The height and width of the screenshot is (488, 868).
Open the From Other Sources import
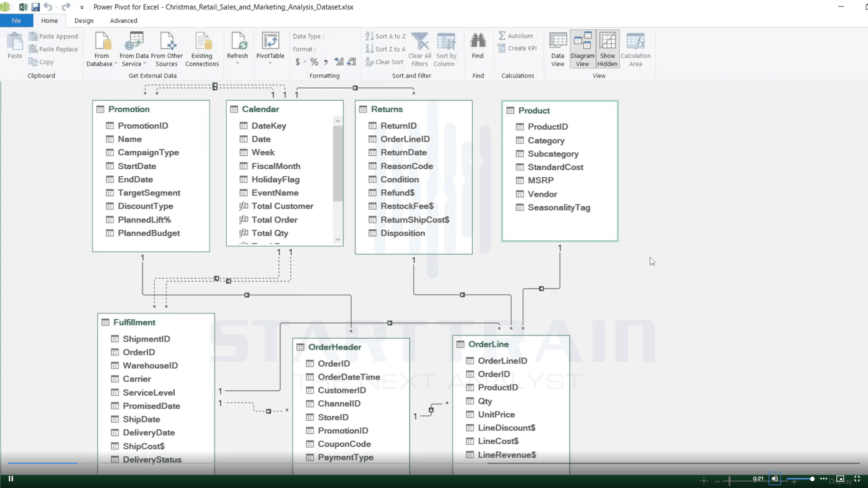coord(166,49)
